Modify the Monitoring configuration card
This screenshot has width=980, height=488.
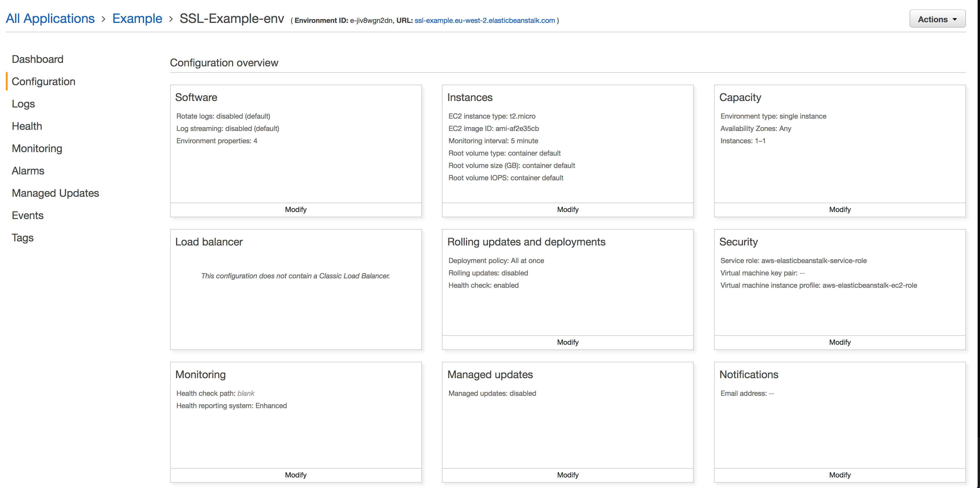[x=295, y=475]
